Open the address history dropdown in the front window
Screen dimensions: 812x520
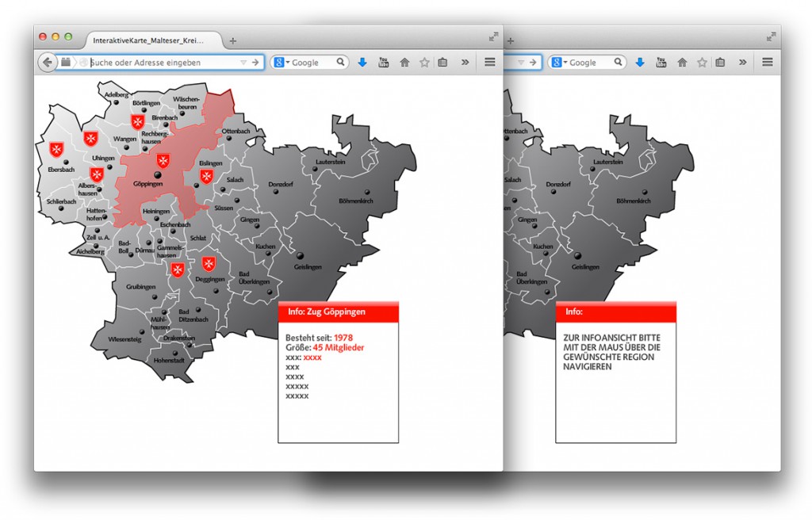coord(243,63)
